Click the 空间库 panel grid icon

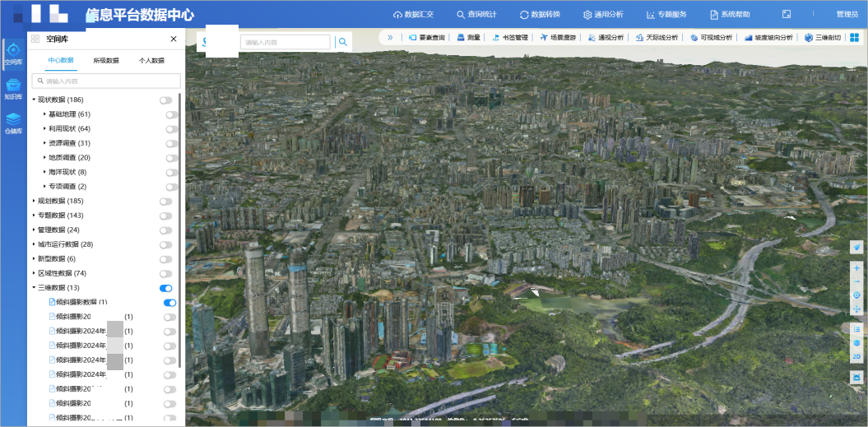point(35,39)
